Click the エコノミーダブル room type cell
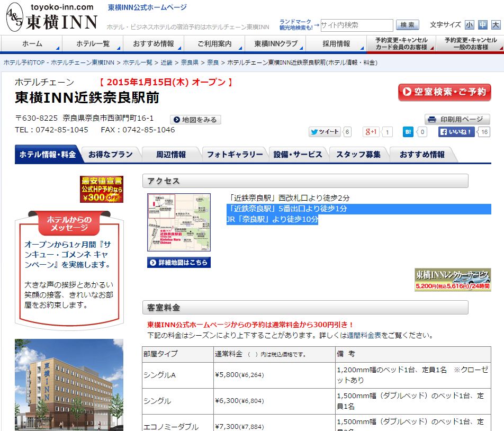Screen dimensions: 504x431 click(178, 423)
